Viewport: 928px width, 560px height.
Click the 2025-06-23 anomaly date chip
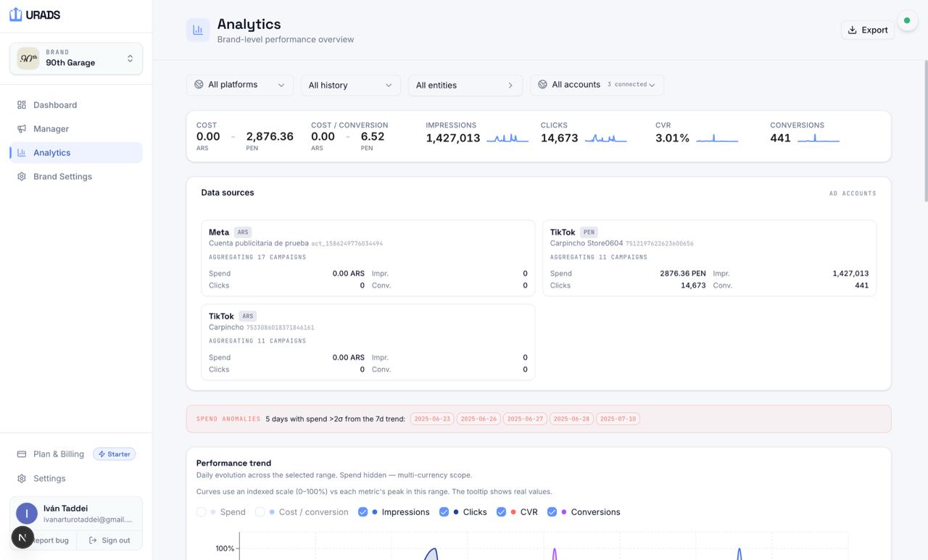pos(432,419)
